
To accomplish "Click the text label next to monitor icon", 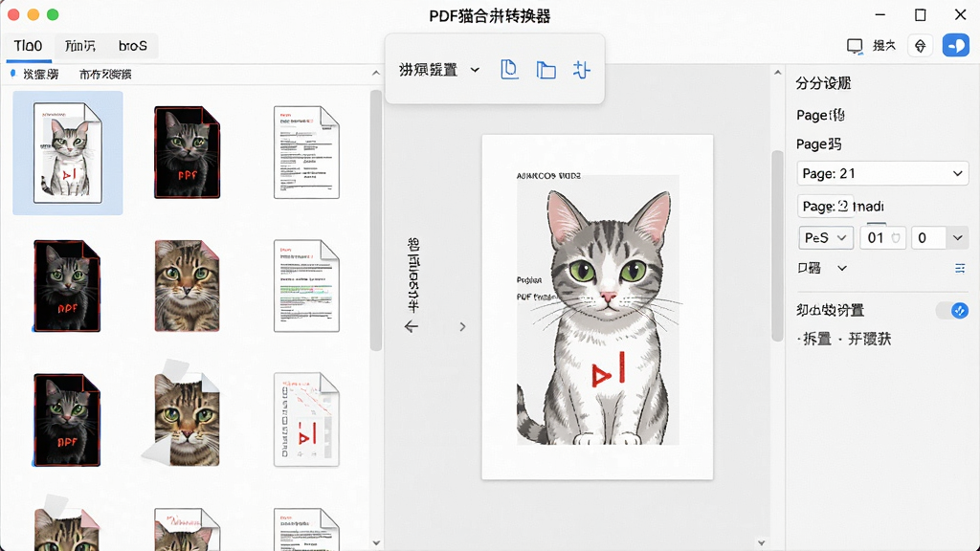I will point(883,46).
